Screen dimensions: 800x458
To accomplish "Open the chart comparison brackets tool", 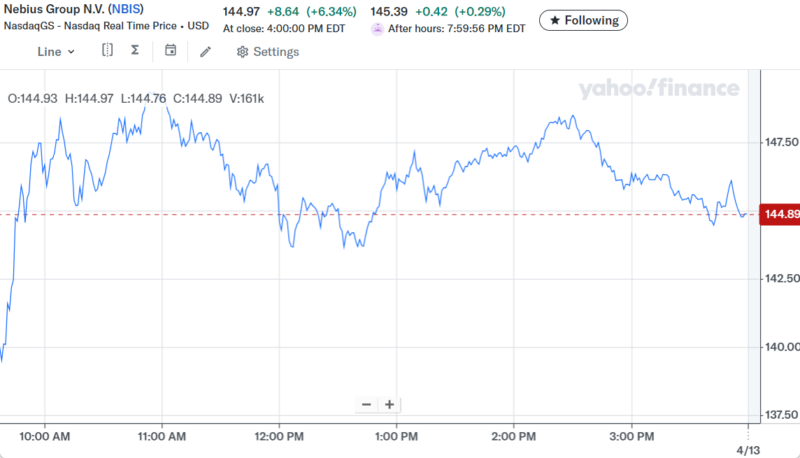I will coord(107,51).
